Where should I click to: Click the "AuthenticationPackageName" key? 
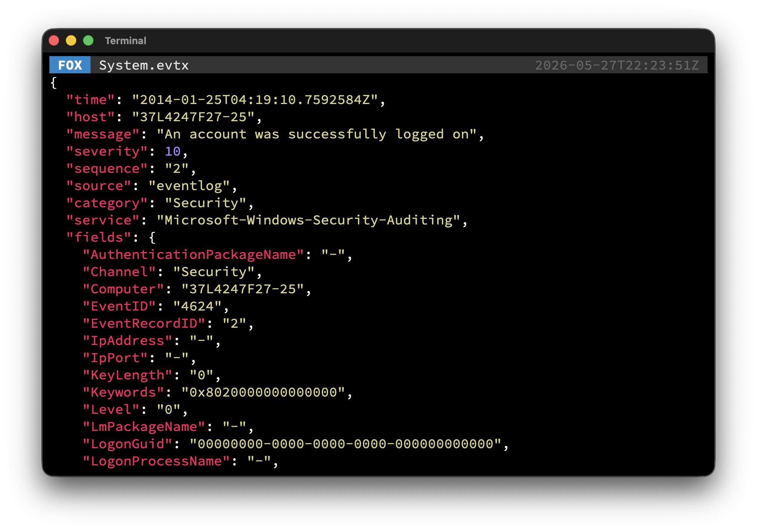(x=193, y=254)
